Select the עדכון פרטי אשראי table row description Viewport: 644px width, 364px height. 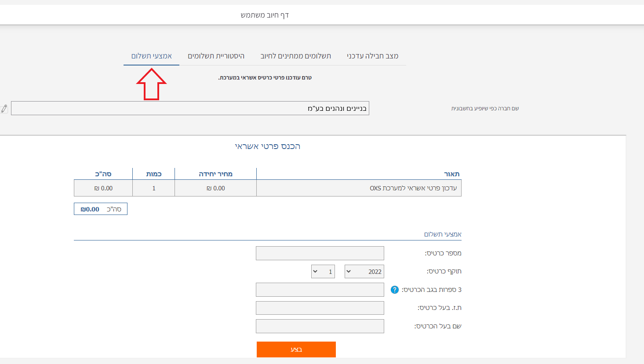tap(413, 188)
